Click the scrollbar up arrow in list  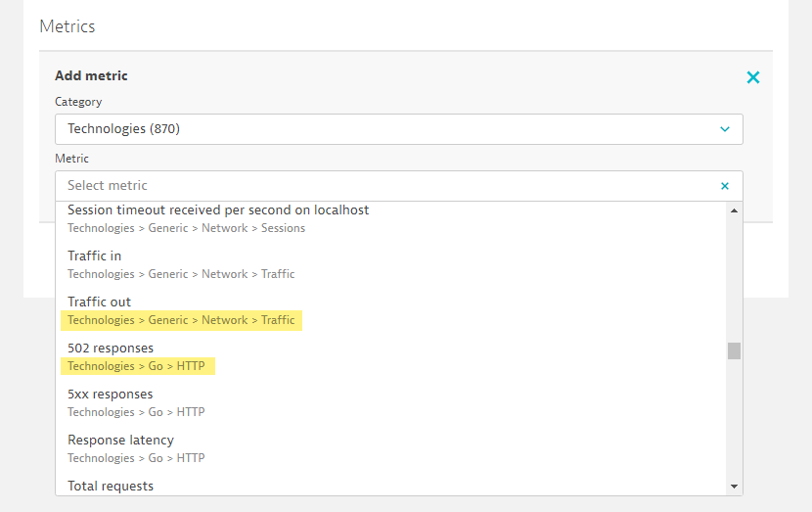click(734, 210)
